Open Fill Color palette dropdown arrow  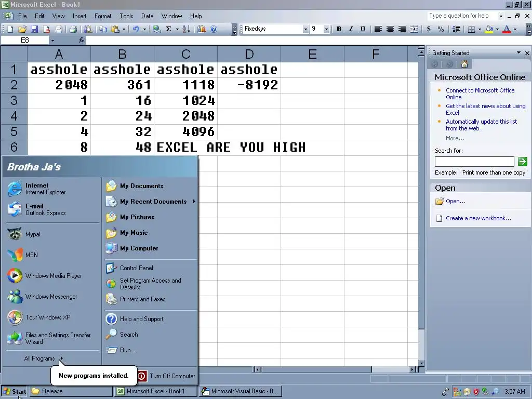point(497,29)
